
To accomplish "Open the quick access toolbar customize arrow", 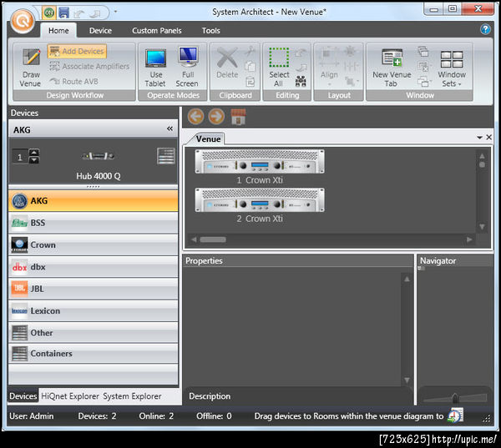I will point(115,12).
